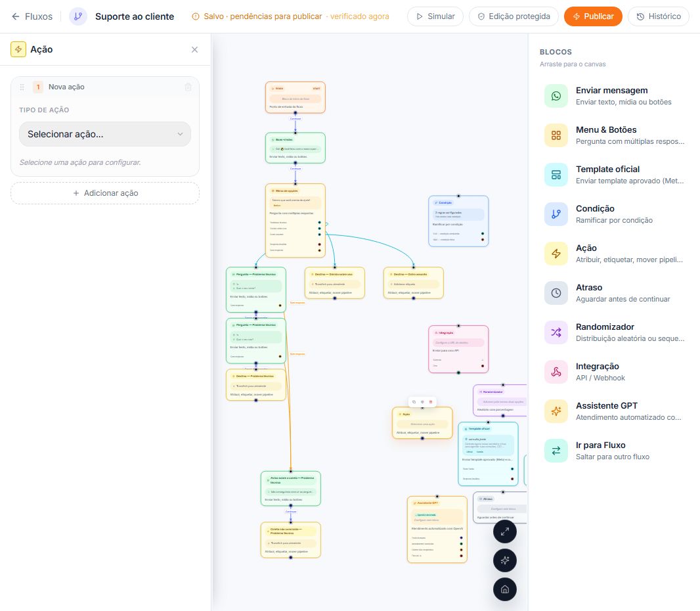Screen dimensions: 700x611
Task: Go back to Fluxos list
Action: coord(32,16)
